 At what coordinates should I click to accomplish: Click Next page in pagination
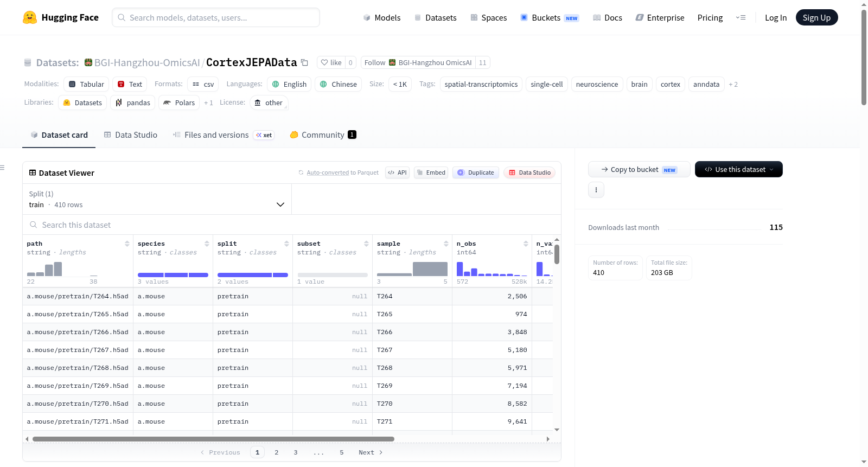371,452
